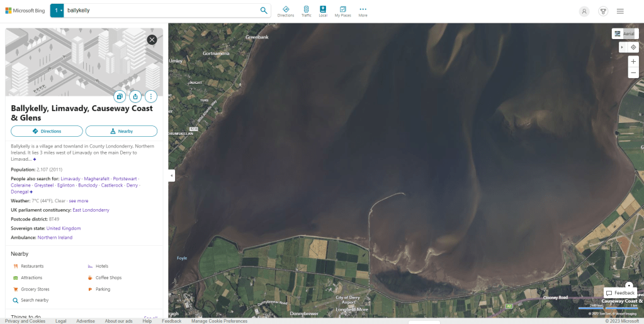Show the Traffic layer

click(x=306, y=11)
